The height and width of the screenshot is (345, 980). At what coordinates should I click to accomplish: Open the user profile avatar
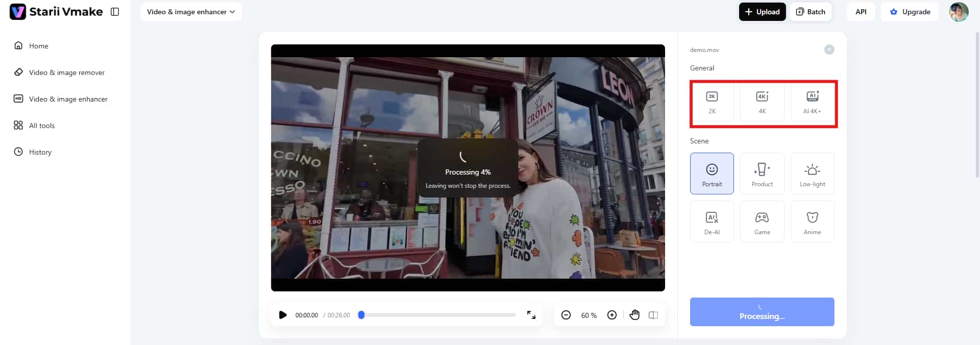[x=959, y=12]
